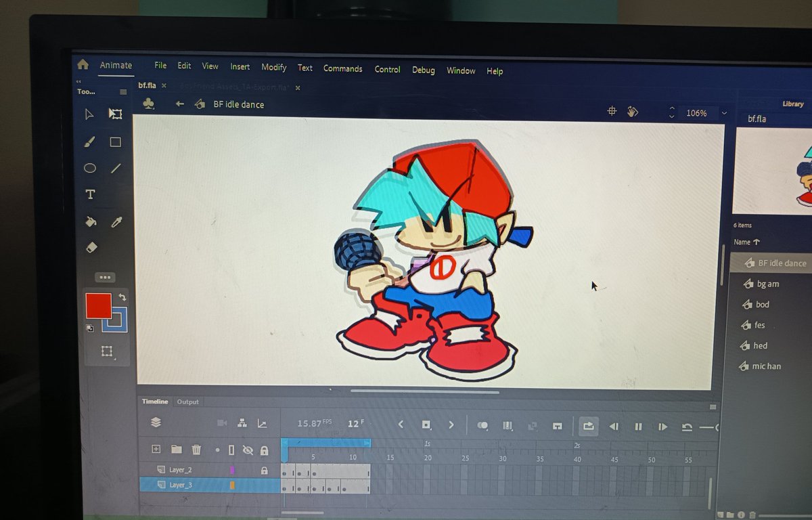Select the Free Transform tool
This screenshot has height=520, width=812.
[x=116, y=114]
